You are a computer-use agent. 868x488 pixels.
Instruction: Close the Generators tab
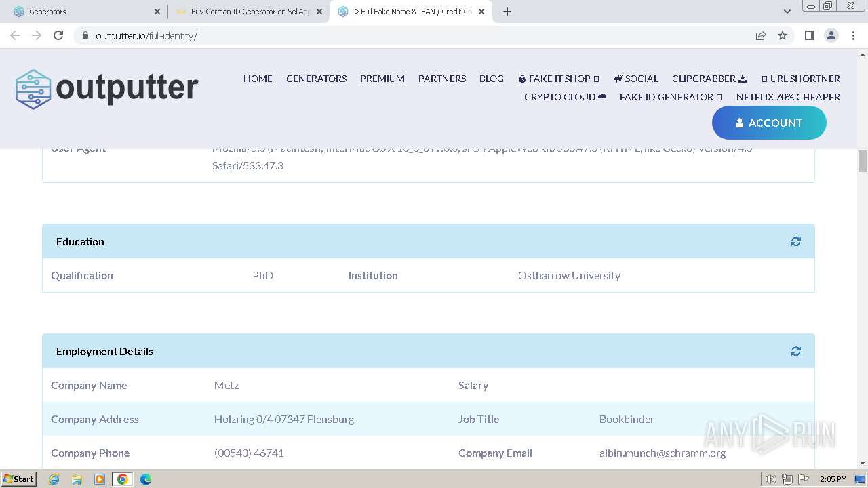point(157,12)
